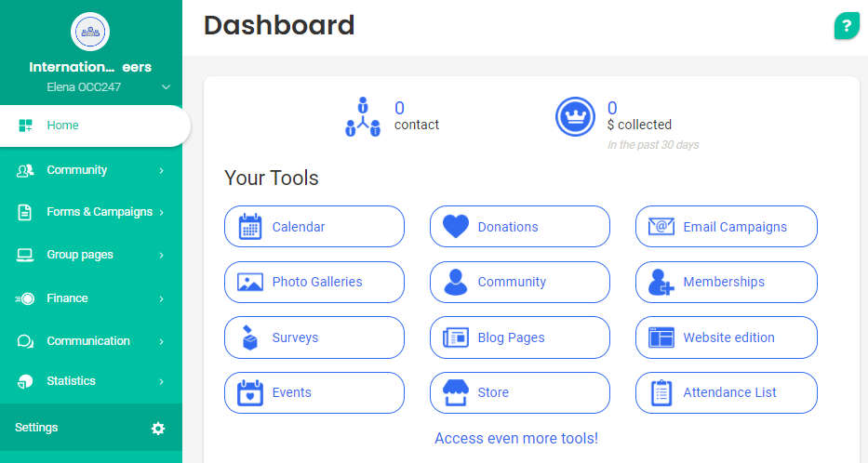Click the Attendance List clipboard icon

(661, 392)
